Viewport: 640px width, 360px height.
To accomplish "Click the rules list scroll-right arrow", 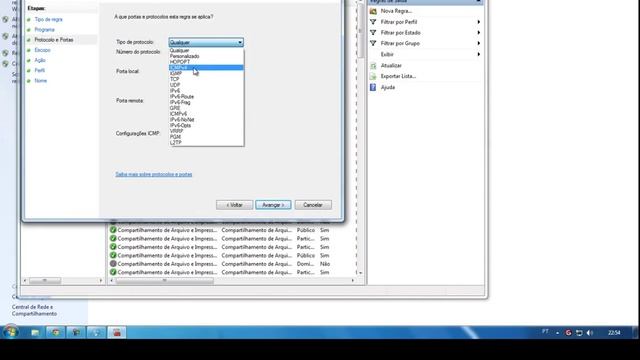I will click(x=353, y=280).
